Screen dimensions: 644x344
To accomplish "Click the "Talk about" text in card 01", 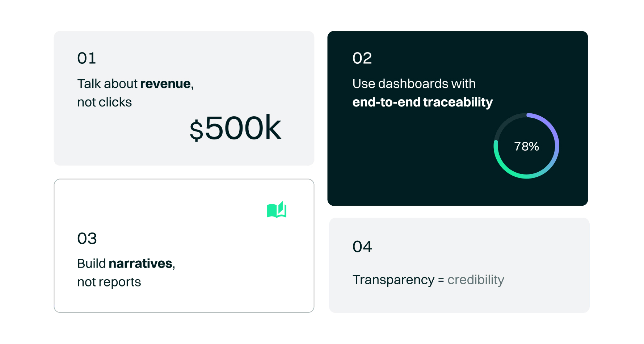I will (x=107, y=84).
